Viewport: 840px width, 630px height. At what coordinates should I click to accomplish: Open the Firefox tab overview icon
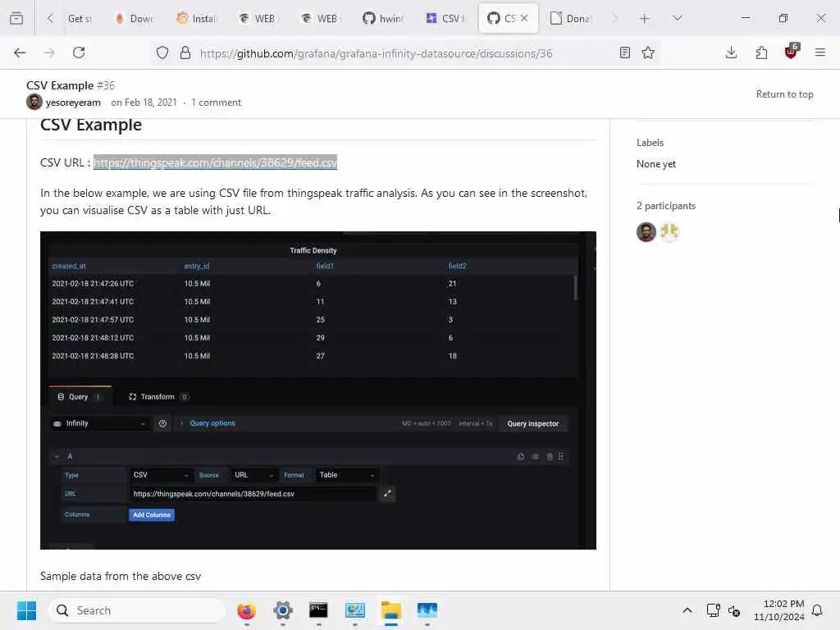16,18
